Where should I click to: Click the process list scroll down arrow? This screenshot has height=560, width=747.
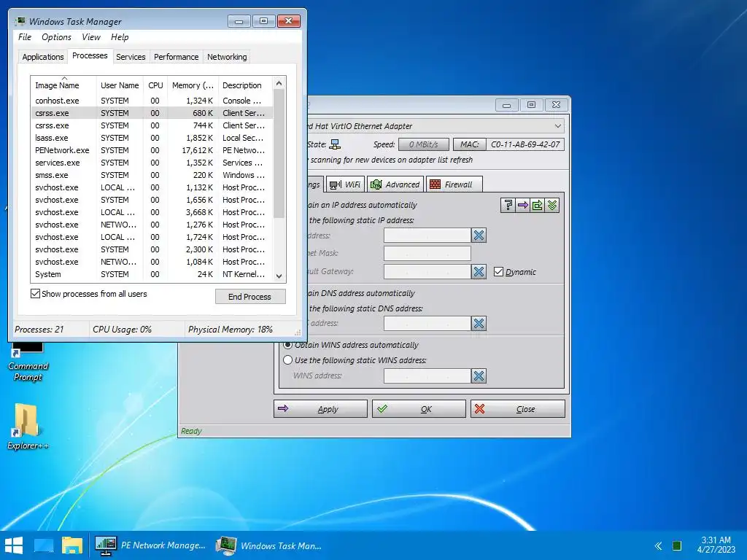click(x=279, y=276)
